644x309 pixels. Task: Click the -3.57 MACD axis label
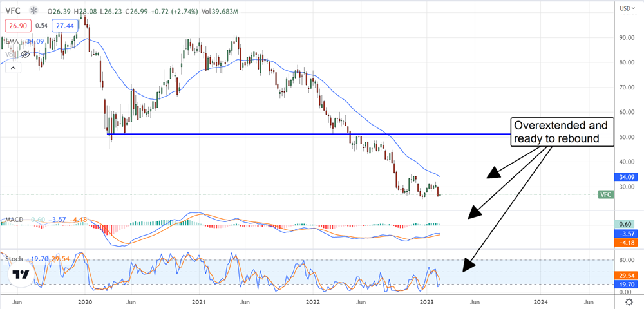click(627, 234)
